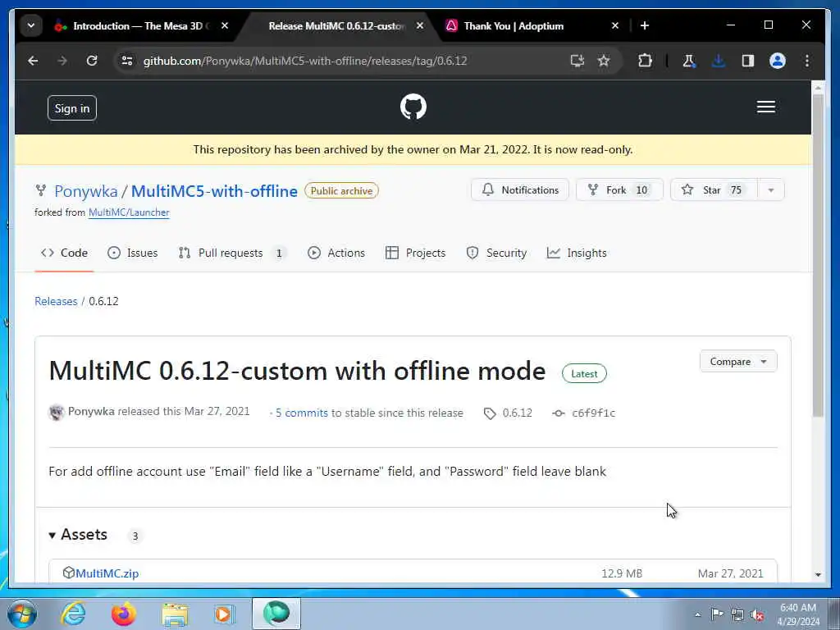The height and width of the screenshot is (630, 840).
Task: Open network status tray icon
Action: click(x=737, y=615)
